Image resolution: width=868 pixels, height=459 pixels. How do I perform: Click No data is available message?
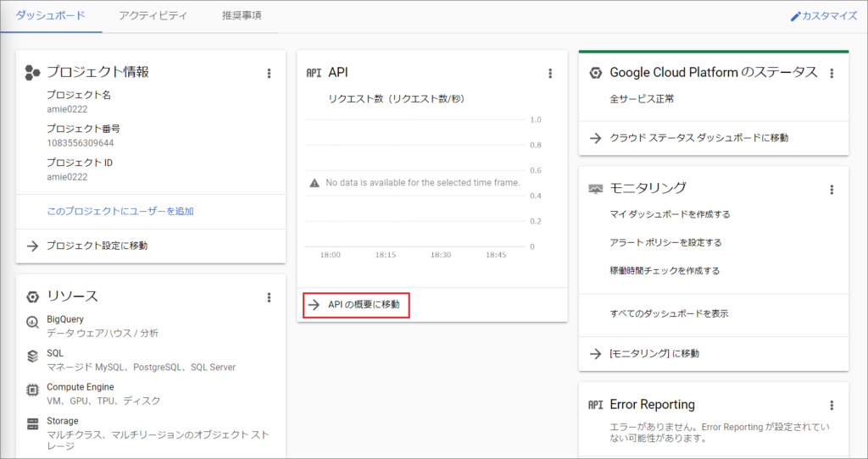(423, 182)
